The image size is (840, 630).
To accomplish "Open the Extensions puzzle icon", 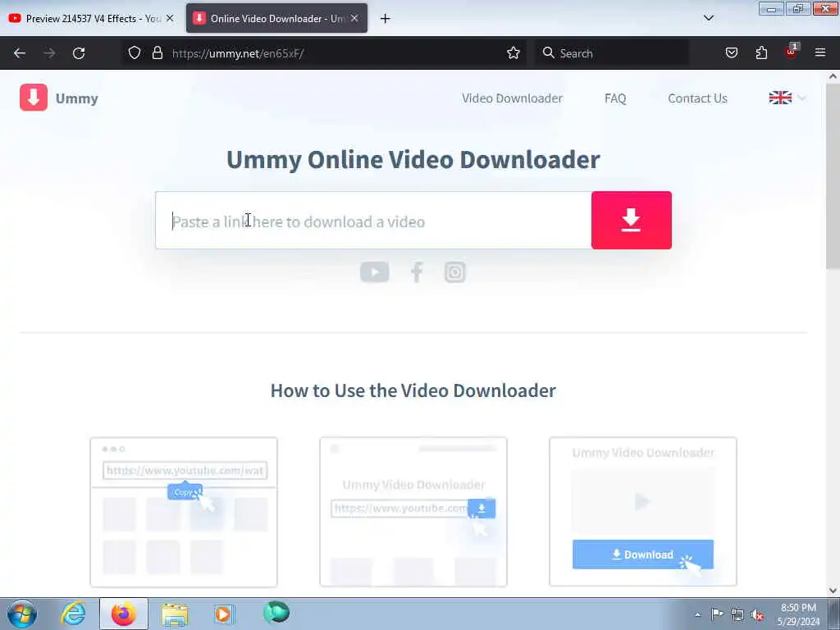I will (x=761, y=53).
